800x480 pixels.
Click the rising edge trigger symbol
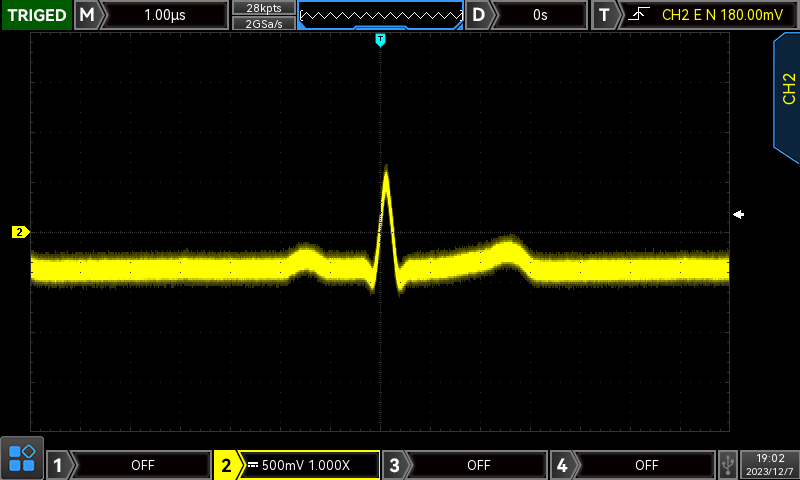pyautogui.click(x=637, y=15)
